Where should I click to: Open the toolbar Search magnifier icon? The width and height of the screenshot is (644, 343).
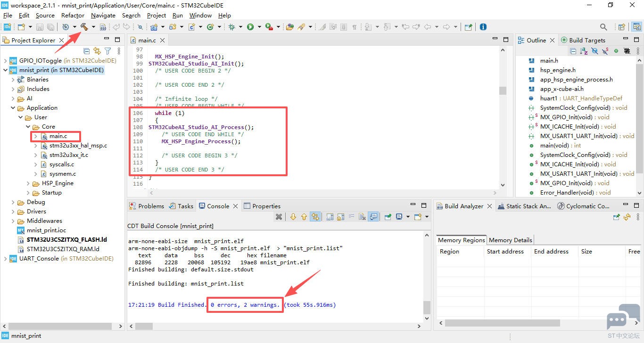[603, 27]
